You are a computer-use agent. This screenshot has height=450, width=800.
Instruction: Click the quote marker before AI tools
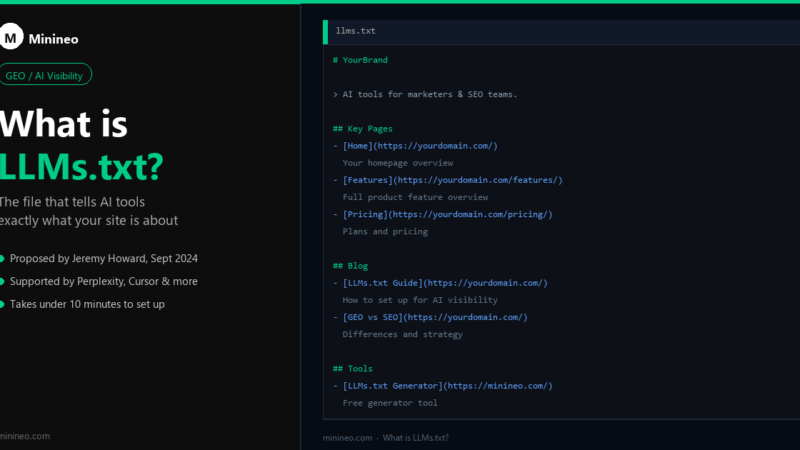point(335,95)
